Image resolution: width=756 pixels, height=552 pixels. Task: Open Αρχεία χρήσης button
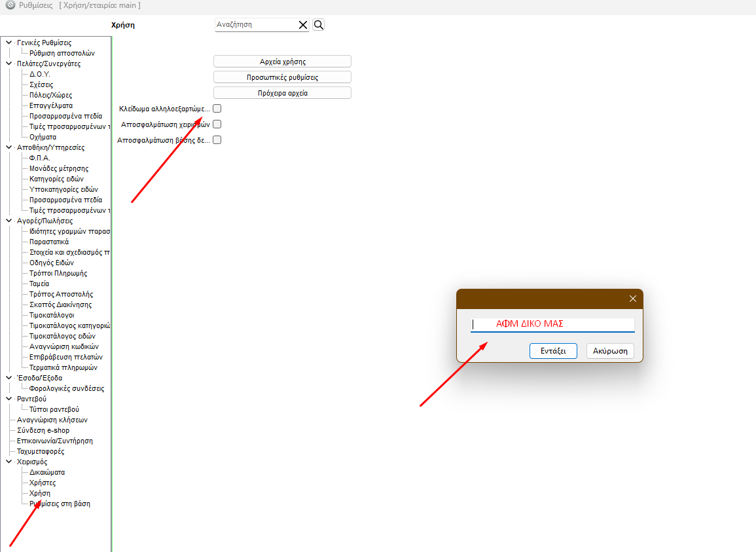pos(283,62)
